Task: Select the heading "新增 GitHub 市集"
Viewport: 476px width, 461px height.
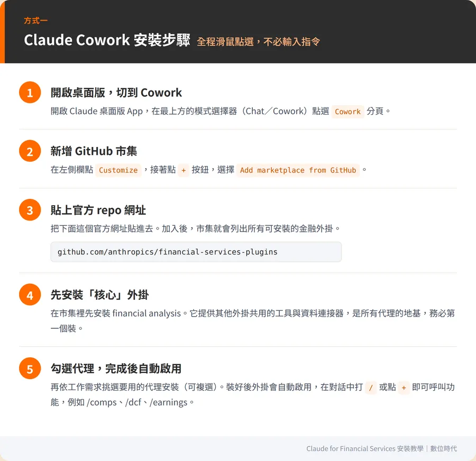Action: coord(94,151)
